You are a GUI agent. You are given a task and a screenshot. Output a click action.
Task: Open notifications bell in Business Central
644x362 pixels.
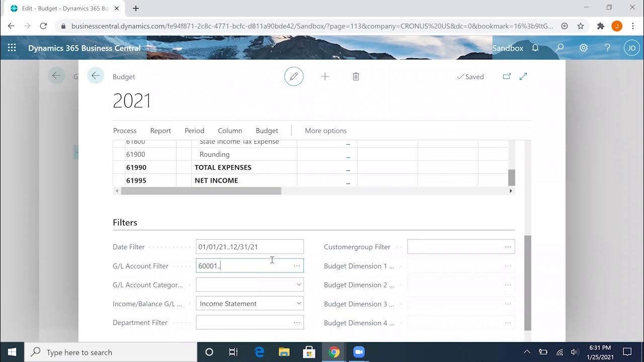pyautogui.click(x=535, y=48)
